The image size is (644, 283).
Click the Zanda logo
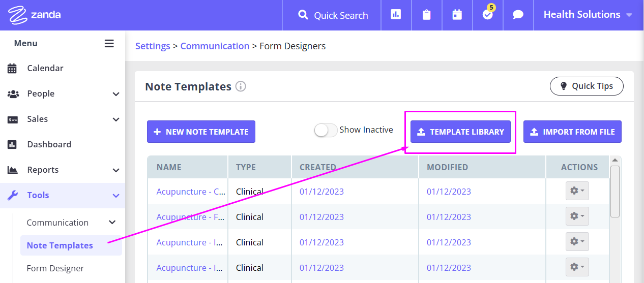coord(35,15)
